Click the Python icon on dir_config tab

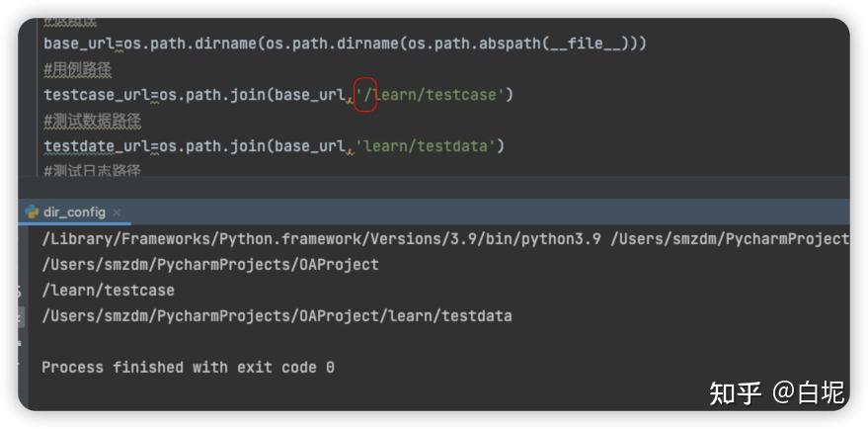(33, 212)
